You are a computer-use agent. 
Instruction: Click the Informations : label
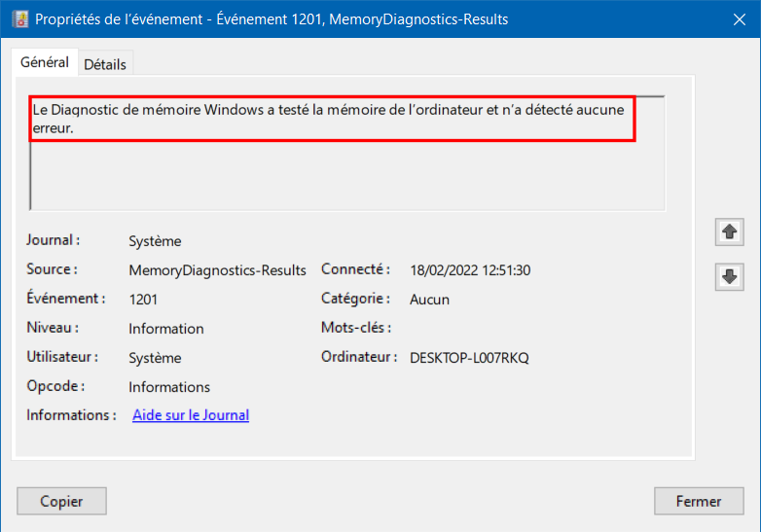pyautogui.click(x=71, y=415)
